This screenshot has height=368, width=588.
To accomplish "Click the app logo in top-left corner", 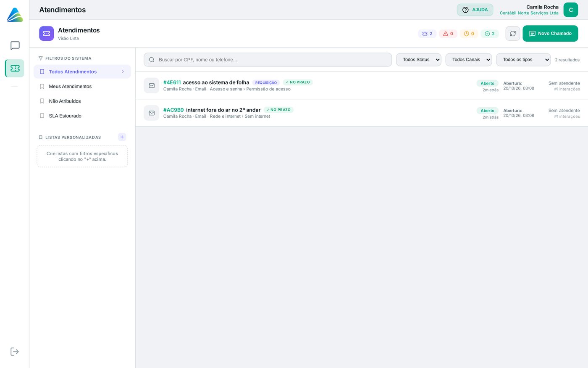I will (x=15, y=15).
